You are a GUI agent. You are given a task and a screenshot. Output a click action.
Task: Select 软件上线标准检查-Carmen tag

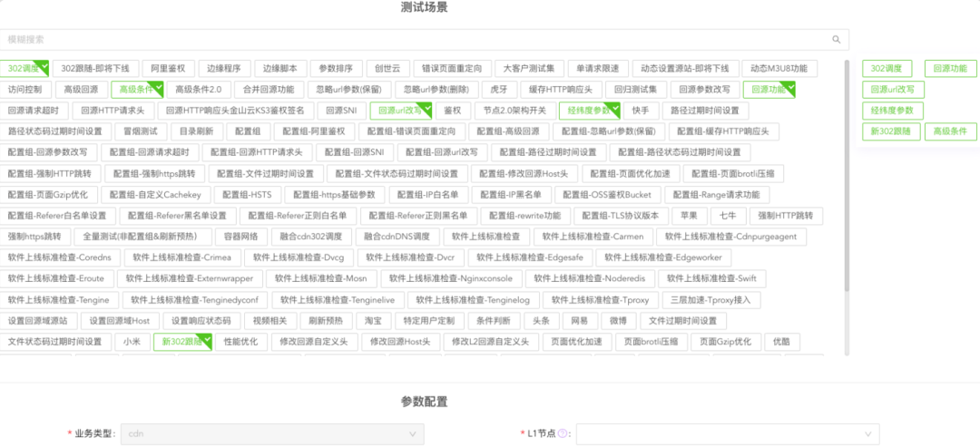(x=594, y=238)
